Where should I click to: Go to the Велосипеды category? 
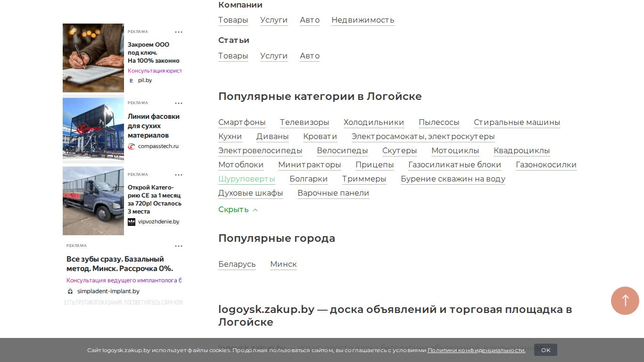[x=342, y=151]
